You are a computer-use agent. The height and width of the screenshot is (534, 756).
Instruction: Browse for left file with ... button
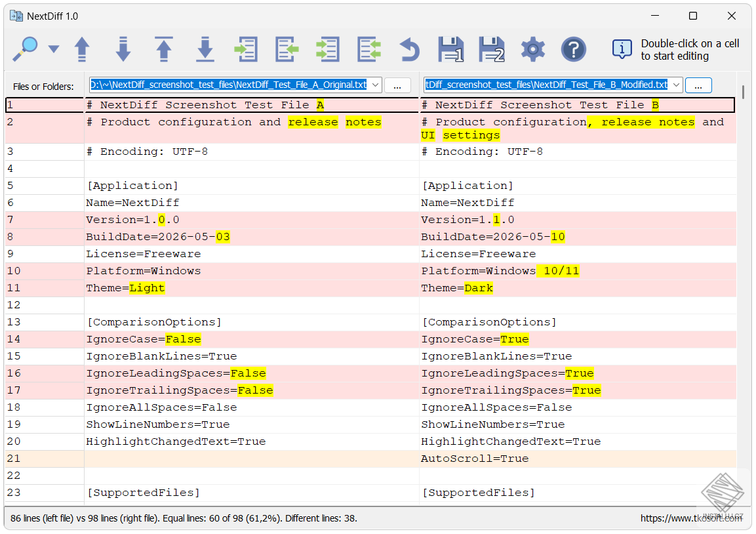[x=397, y=86]
